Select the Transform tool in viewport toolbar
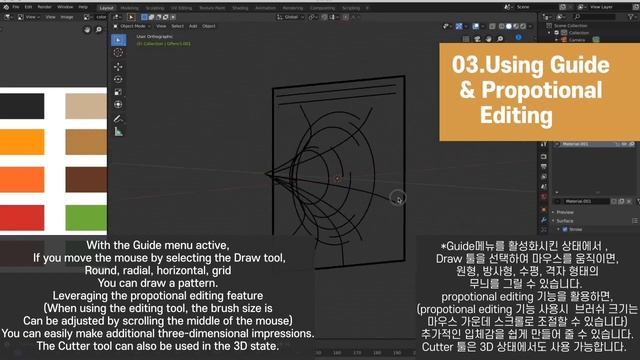Screen dimensions: 640x360 [x=118, y=104]
